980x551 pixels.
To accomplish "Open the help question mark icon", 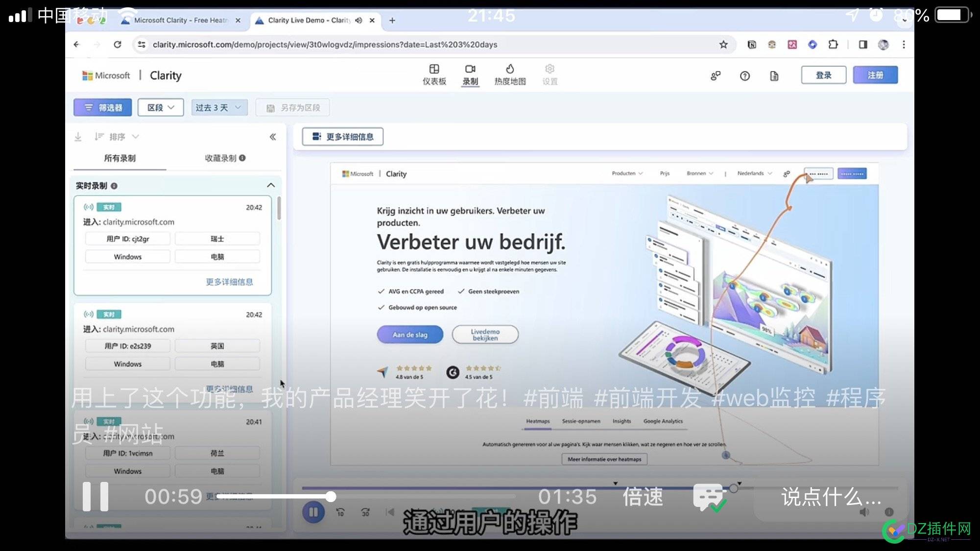I will (x=745, y=75).
